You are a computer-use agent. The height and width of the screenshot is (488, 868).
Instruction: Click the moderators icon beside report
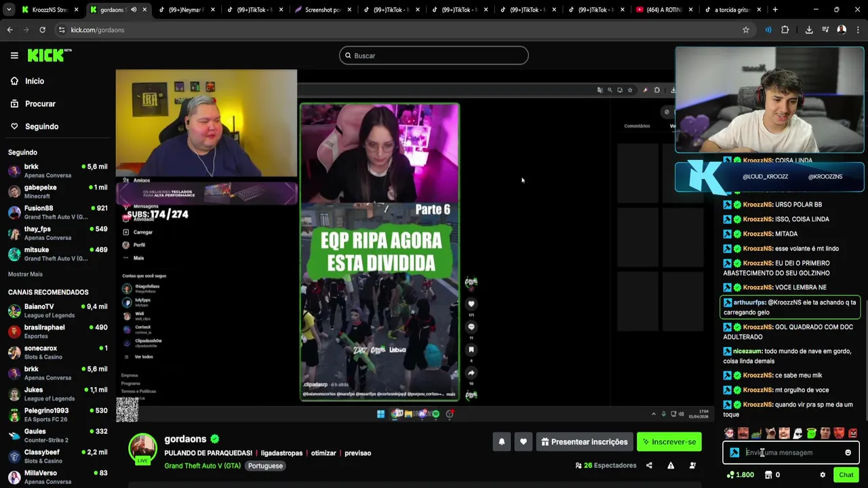(692, 466)
